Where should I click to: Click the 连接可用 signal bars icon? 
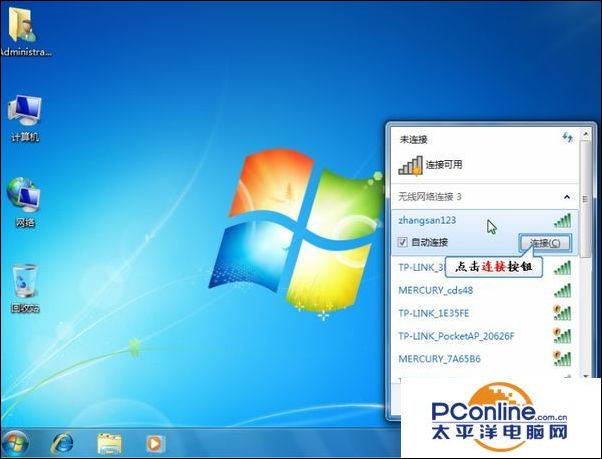(x=410, y=166)
